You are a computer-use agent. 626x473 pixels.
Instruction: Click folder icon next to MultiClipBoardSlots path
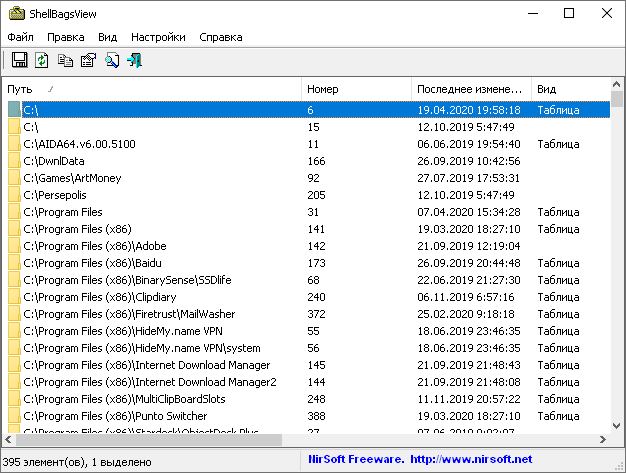pos(14,399)
